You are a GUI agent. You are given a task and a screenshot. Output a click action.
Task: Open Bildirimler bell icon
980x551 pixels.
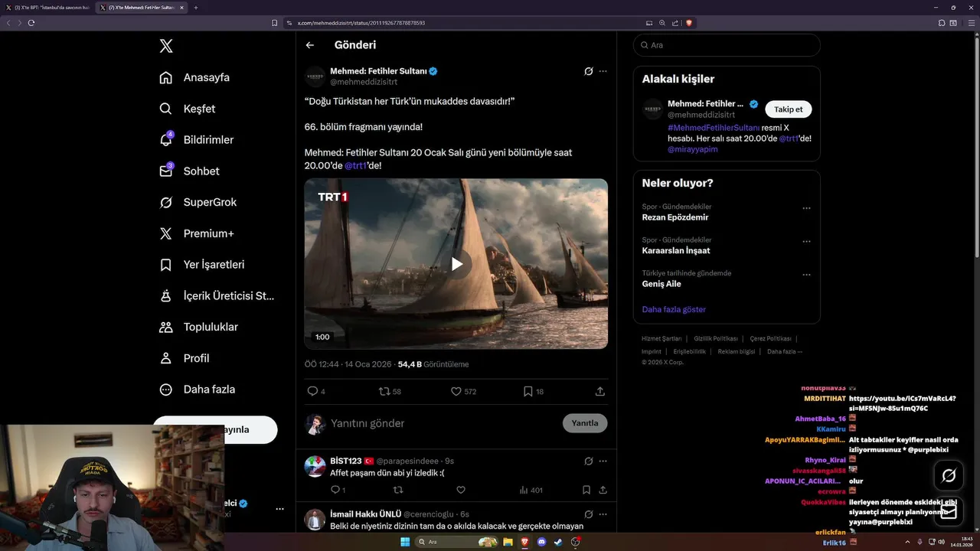(165, 140)
